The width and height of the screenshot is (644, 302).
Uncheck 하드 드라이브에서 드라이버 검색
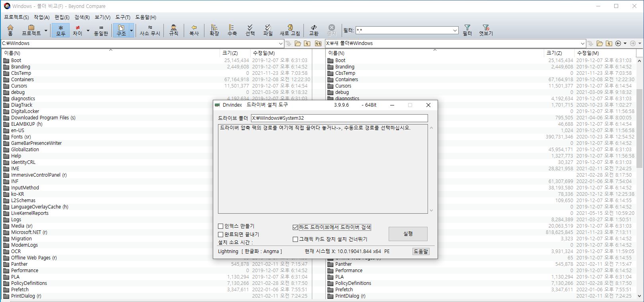(x=295, y=228)
